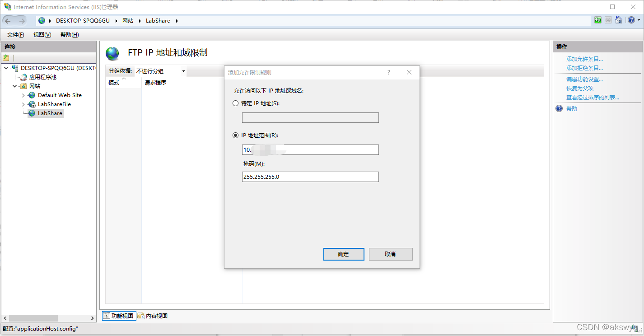Click the IP address range input field

click(x=310, y=150)
